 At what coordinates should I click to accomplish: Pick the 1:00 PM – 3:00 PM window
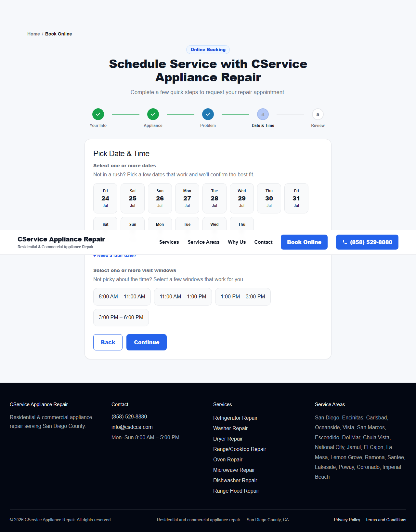[243, 297]
